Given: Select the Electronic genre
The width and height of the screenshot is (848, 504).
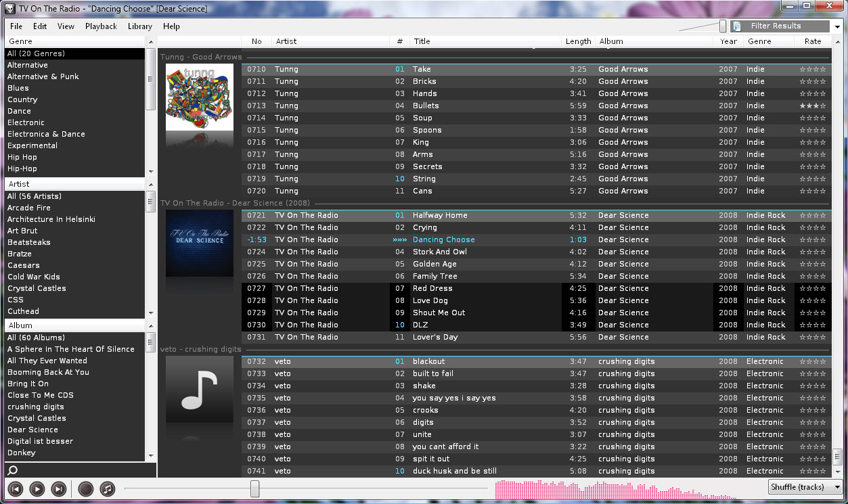Looking at the screenshot, I should click(x=74, y=122).
